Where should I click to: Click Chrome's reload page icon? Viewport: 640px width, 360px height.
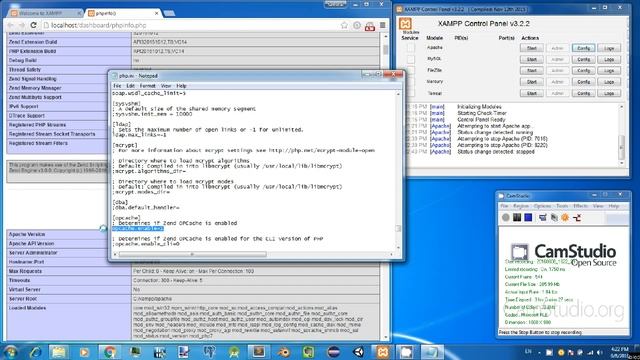(x=33, y=25)
